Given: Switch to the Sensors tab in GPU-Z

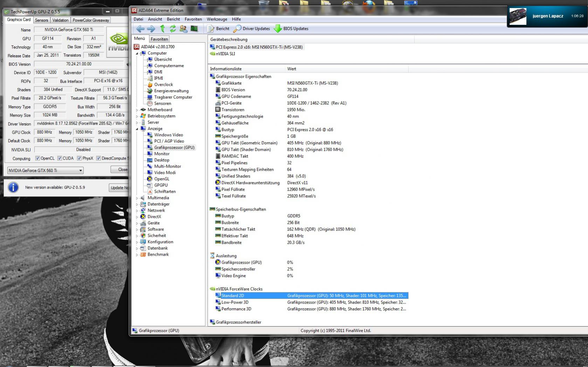Looking at the screenshot, I should [41, 20].
